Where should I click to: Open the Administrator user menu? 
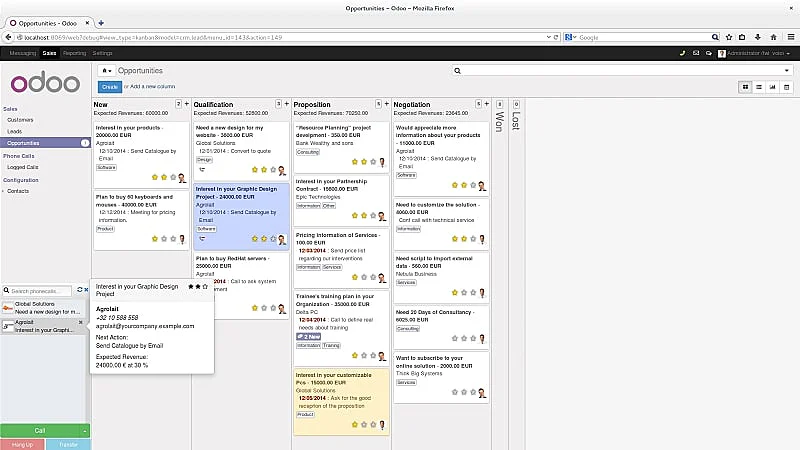click(754, 53)
